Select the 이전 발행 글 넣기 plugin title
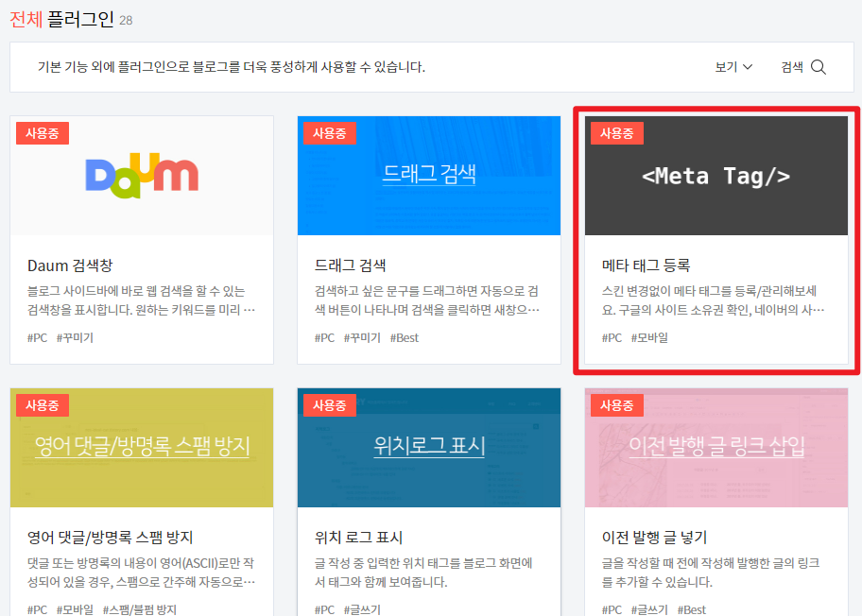 (x=654, y=538)
